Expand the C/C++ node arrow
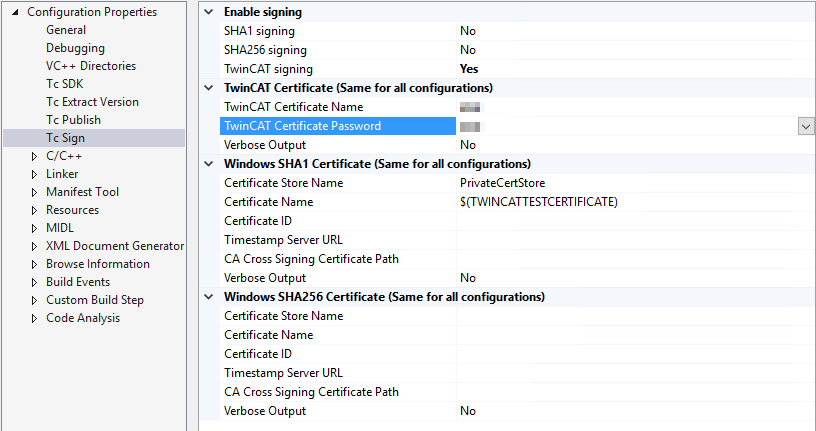This screenshot has width=816, height=431. click(34, 156)
